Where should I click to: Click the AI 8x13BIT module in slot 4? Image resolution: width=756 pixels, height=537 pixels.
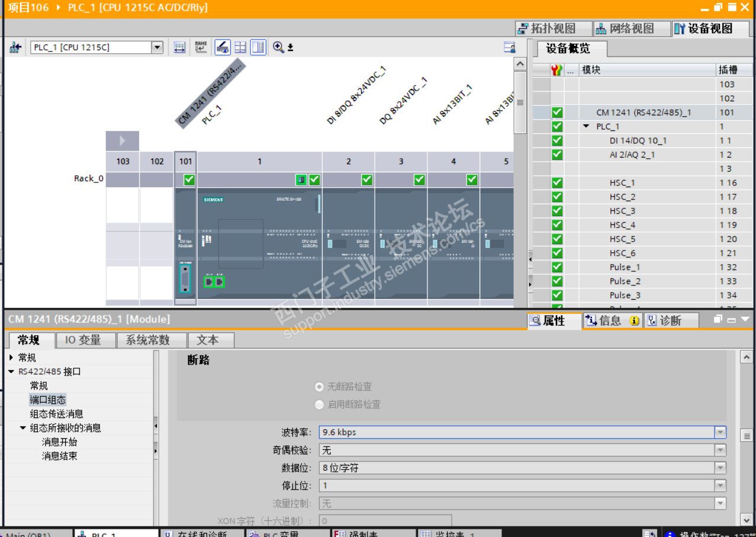[x=453, y=243]
